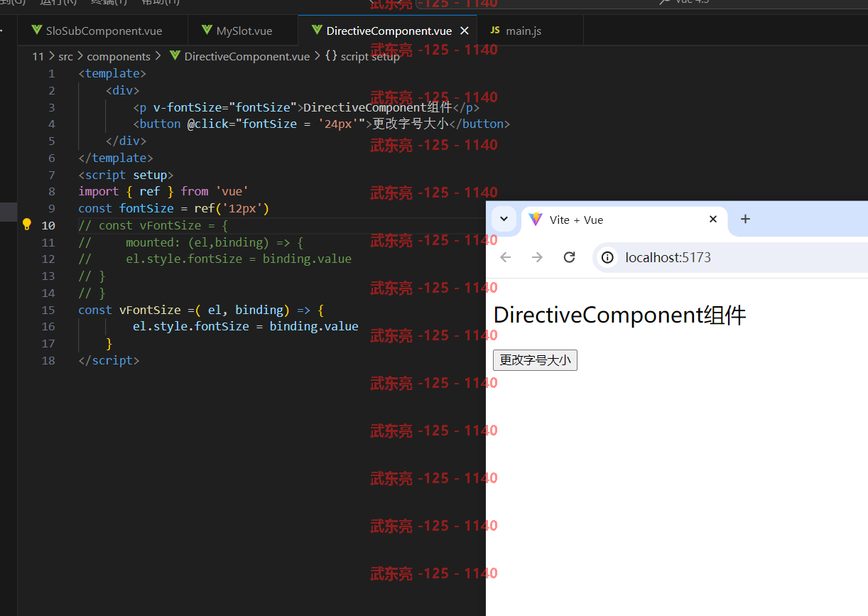
Task: Click the Vue icon on SloSubComponent.vue tab
Action: [37, 31]
